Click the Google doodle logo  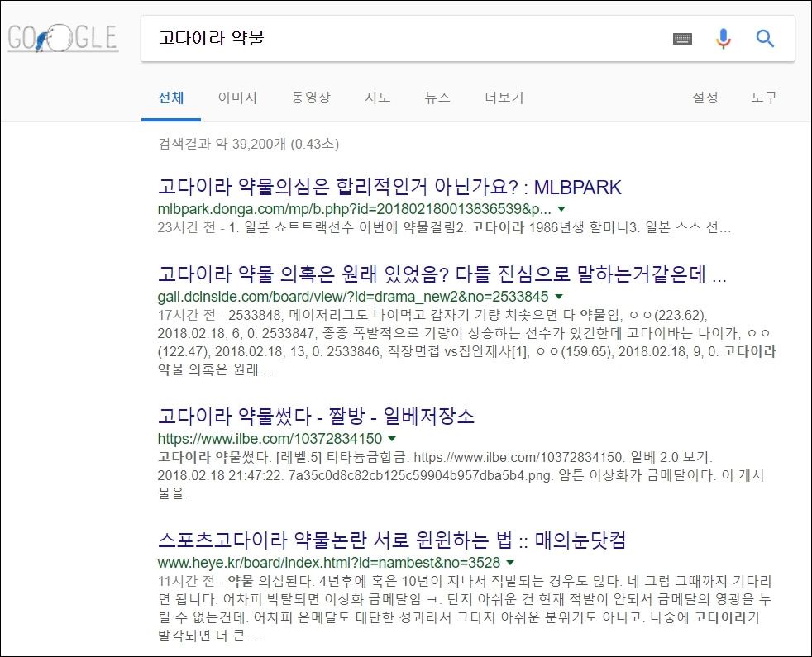click(x=63, y=38)
